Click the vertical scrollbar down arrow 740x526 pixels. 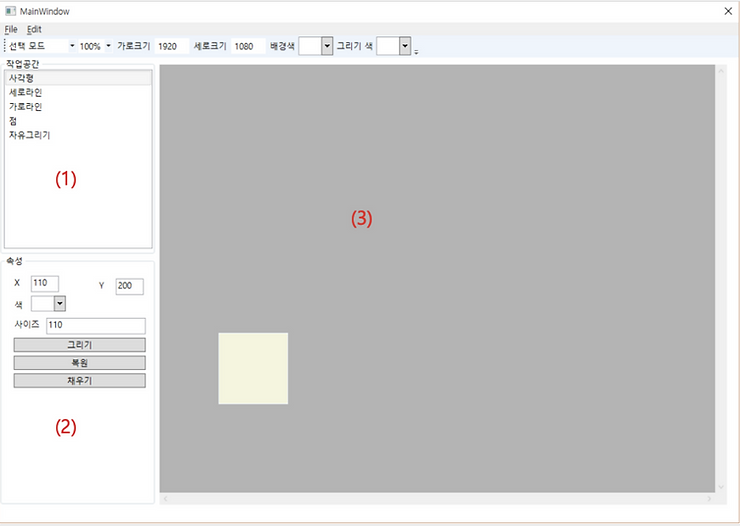point(721,487)
